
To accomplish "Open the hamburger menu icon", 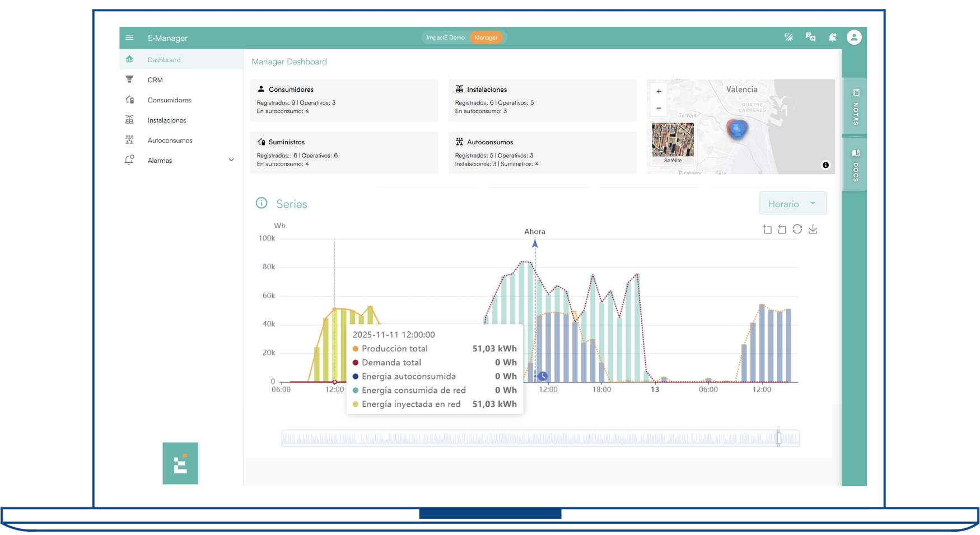I will coord(129,37).
